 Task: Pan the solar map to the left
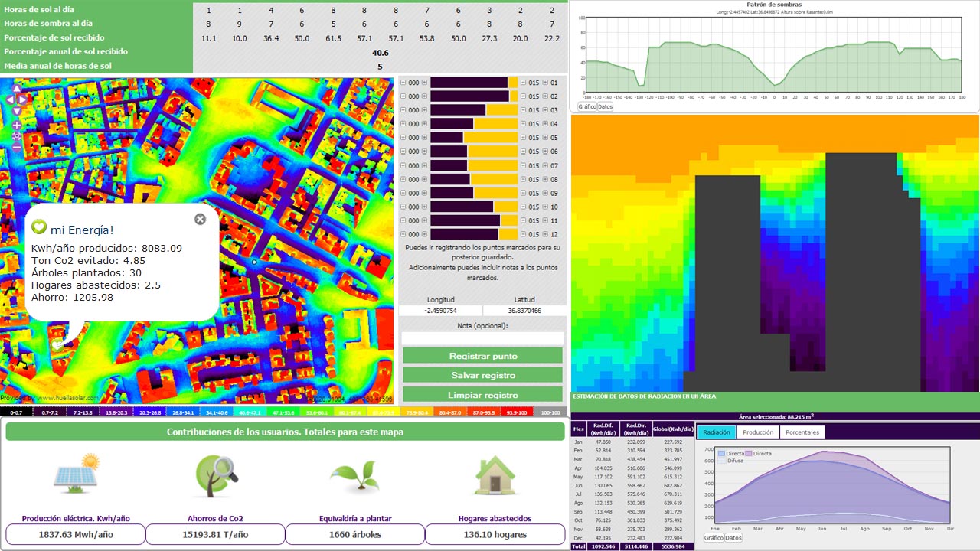9,99
